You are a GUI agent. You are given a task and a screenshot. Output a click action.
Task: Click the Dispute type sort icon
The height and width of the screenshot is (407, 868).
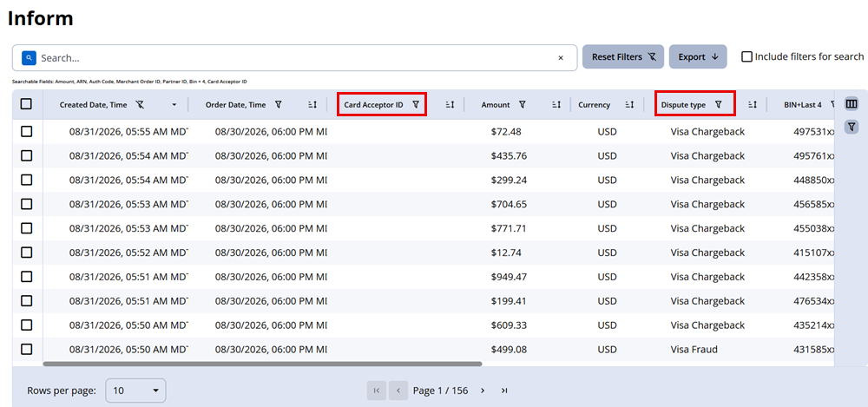point(753,105)
